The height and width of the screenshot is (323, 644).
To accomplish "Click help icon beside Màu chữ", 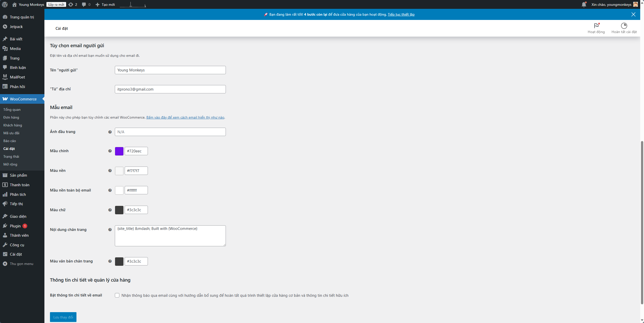I will click(110, 210).
